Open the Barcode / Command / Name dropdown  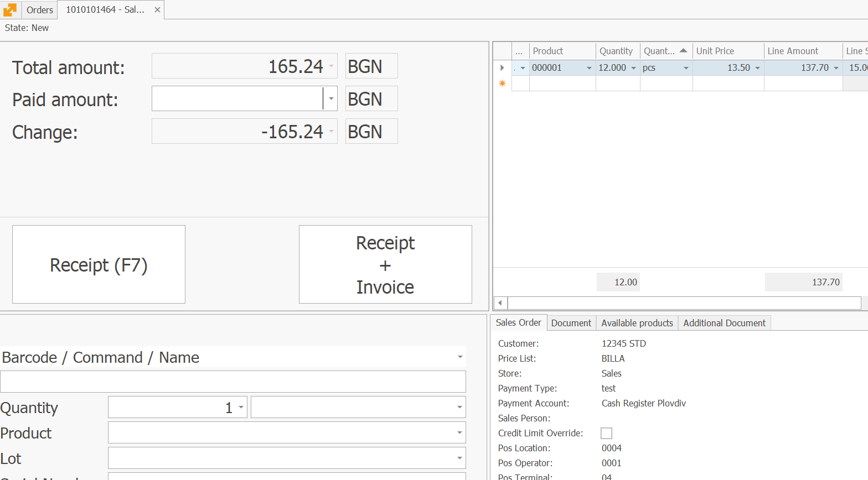point(459,357)
